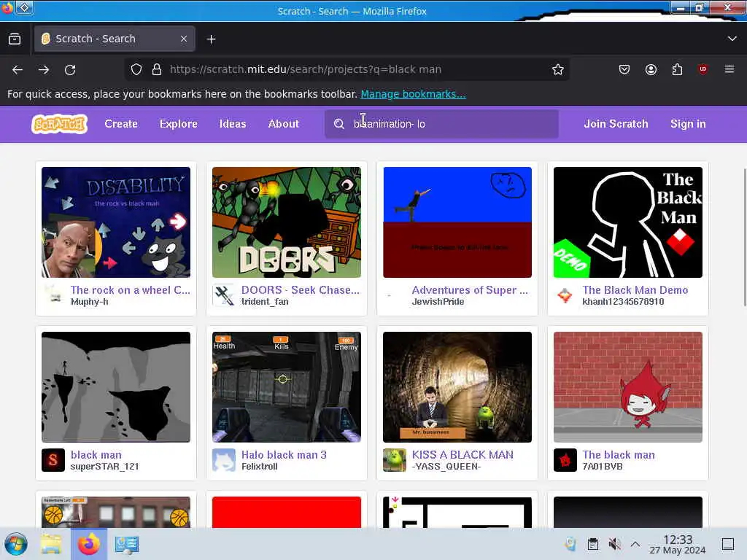Open the 'black man' title link by superSTAR_121
747x560 pixels.
(96, 455)
